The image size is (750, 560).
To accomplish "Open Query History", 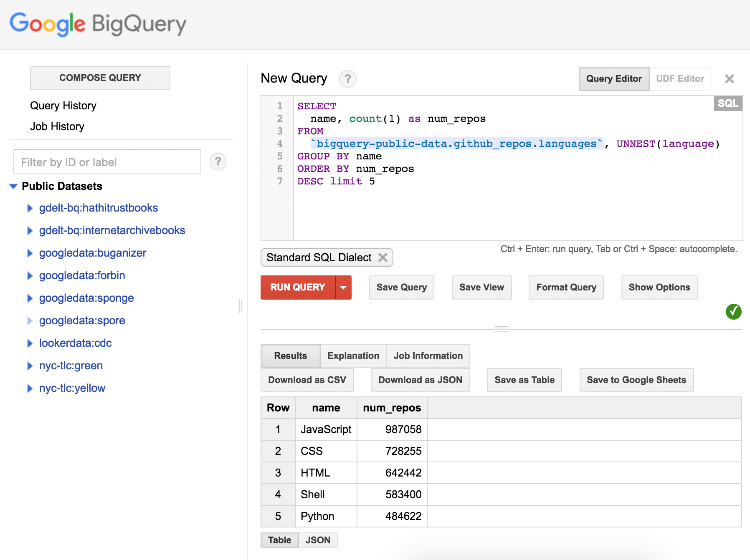I will [x=63, y=105].
